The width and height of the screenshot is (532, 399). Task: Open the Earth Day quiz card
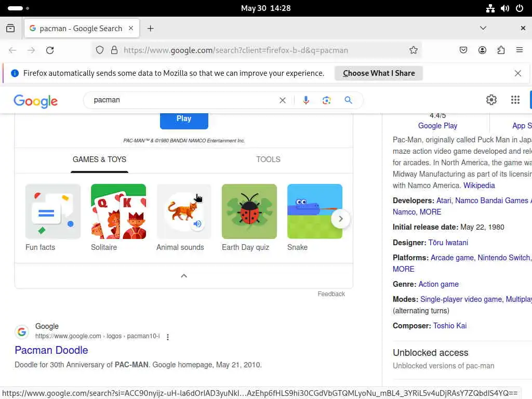click(249, 218)
